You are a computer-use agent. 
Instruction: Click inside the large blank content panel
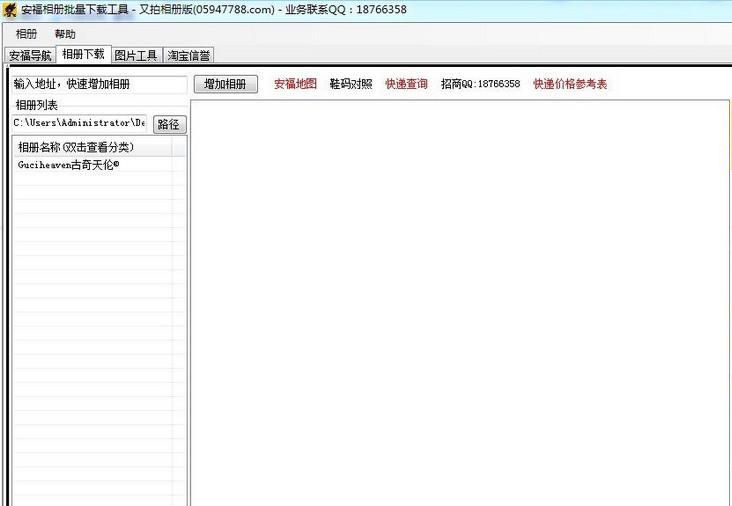pos(459,300)
